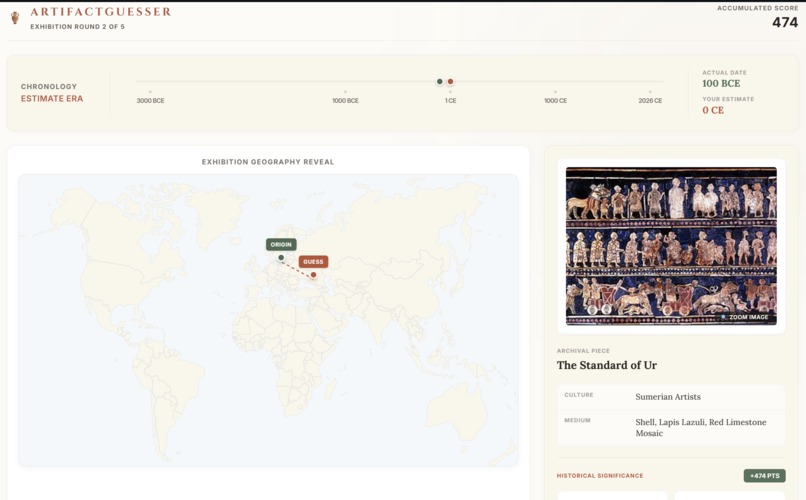Image resolution: width=806 pixels, height=500 pixels.
Task: Click the Chronology label
Action: click(x=49, y=86)
